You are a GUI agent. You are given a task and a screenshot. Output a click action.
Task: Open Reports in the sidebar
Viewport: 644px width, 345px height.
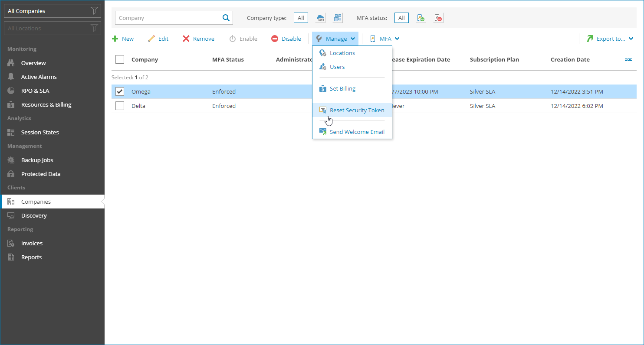pyautogui.click(x=52, y=257)
